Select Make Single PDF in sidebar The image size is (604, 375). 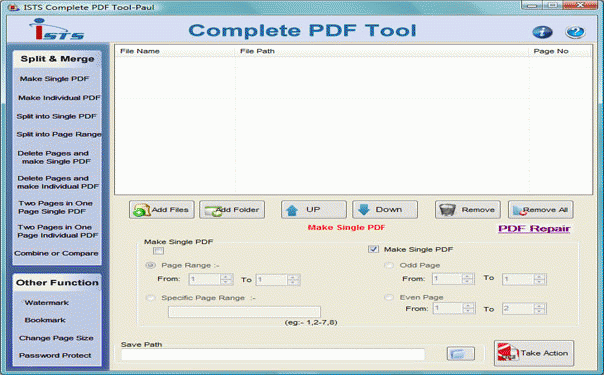[x=54, y=79]
